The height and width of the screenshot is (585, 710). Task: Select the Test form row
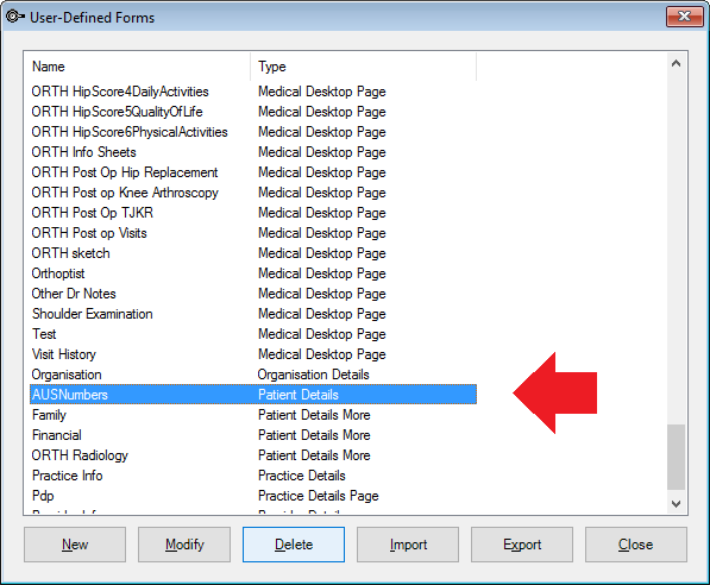coord(254,334)
